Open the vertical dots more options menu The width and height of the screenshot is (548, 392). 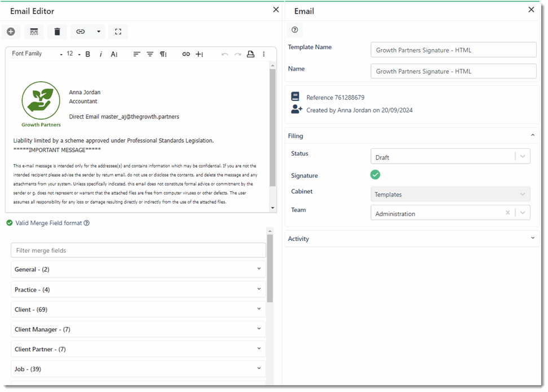point(263,54)
